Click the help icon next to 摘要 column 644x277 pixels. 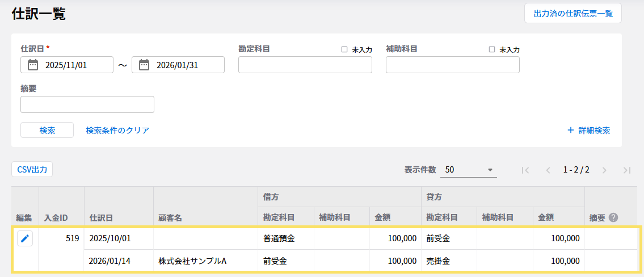point(613,217)
